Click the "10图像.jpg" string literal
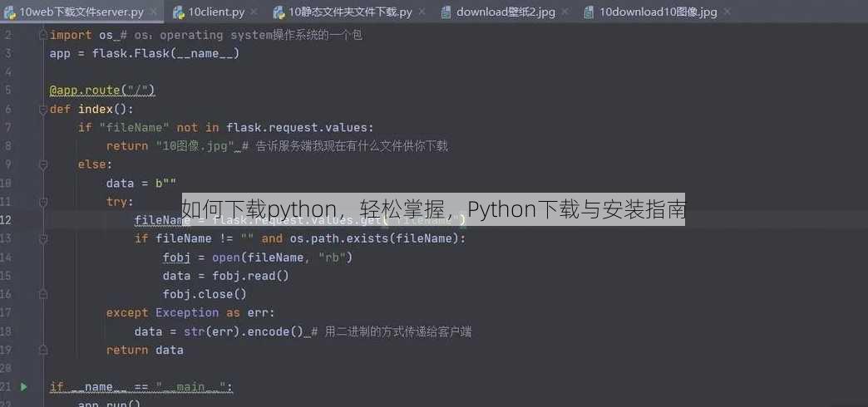The width and height of the screenshot is (868, 407). pyautogui.click(x=195, y=146)
